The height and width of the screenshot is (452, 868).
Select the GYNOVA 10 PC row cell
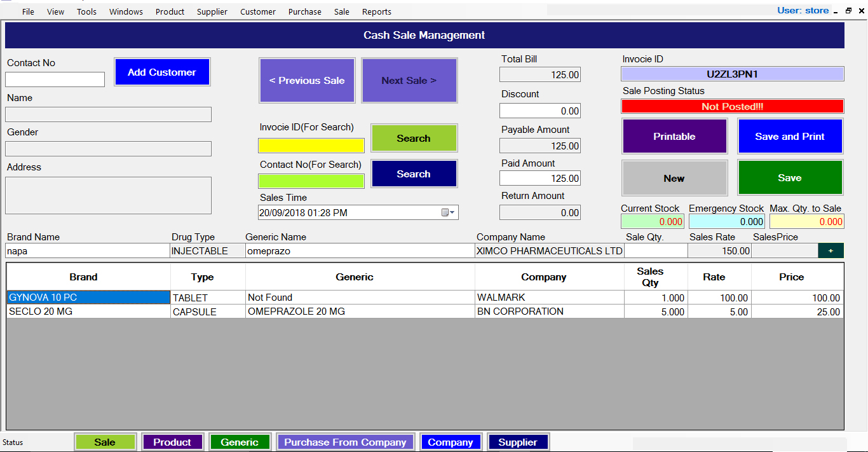(x=88, y=298)
